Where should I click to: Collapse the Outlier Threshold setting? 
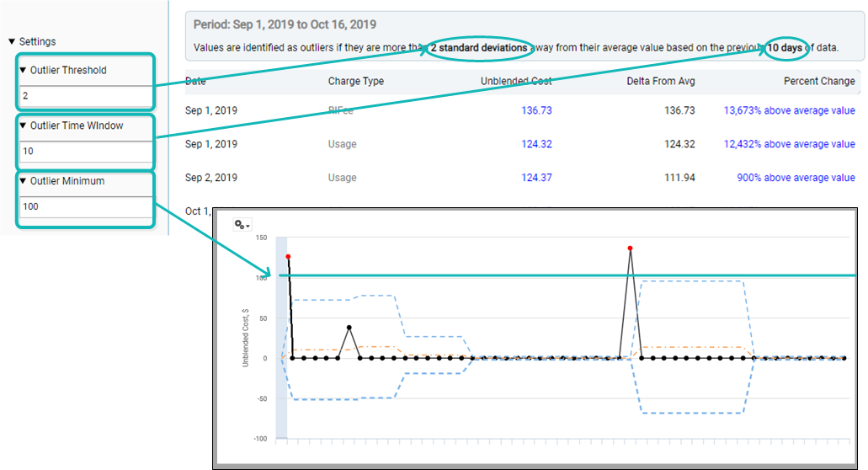point(24,70)
